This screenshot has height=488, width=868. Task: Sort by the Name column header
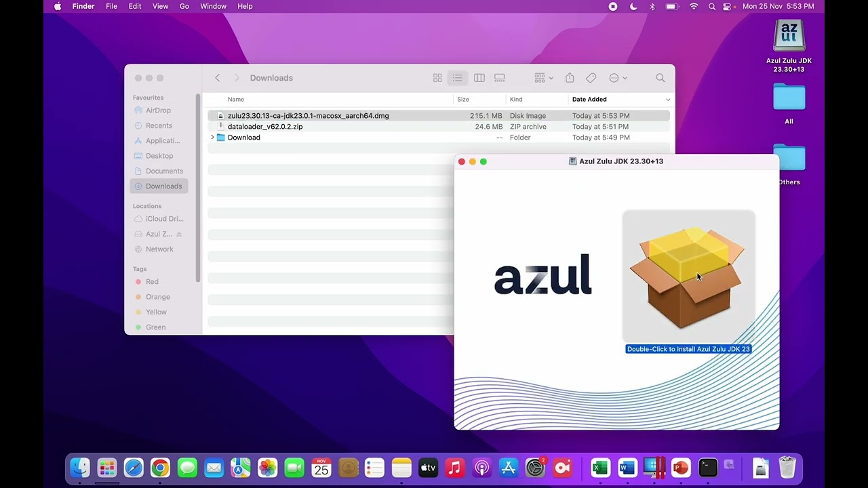pyautogui.click(x=236, y=99)
